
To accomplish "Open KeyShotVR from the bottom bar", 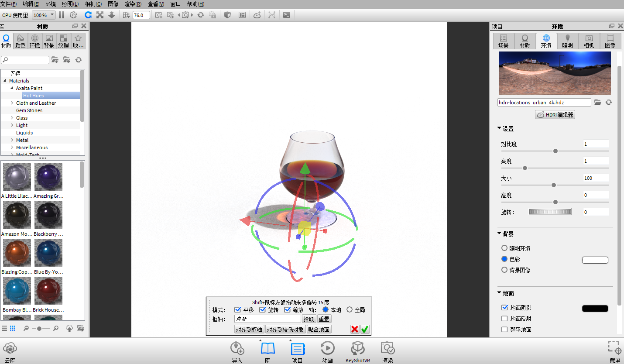I will (358, 352).
